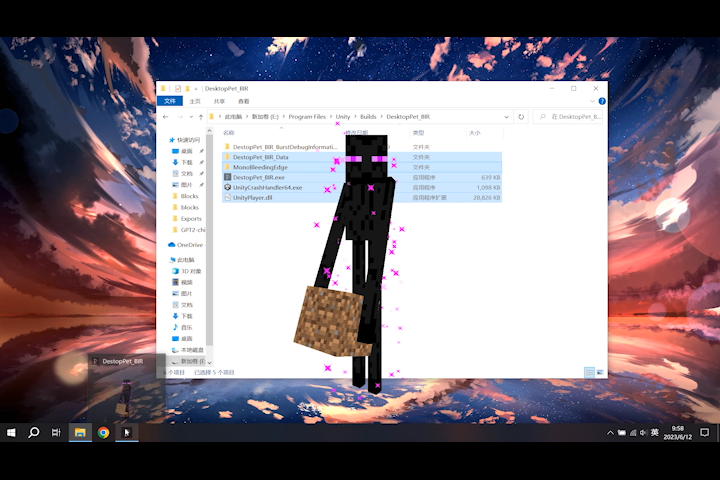This screenshot has height=480, width=720.
Task: Open taskbar search magnifier
Action: (34, 432)
